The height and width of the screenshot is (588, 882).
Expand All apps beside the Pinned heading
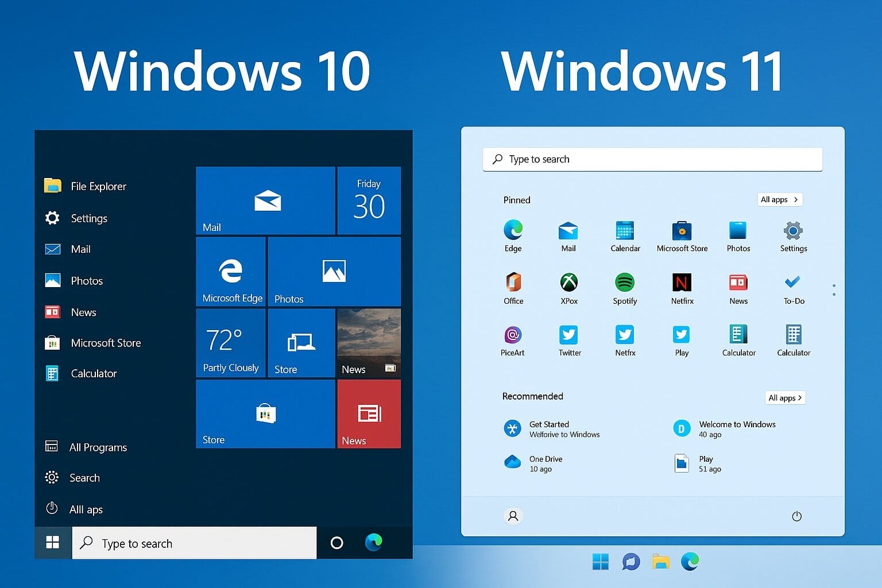(x=779, y=200)
